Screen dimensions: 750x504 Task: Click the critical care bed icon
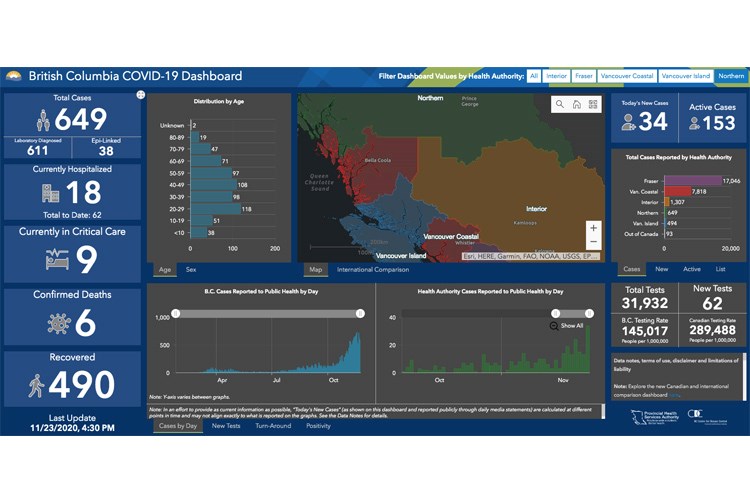57,259
